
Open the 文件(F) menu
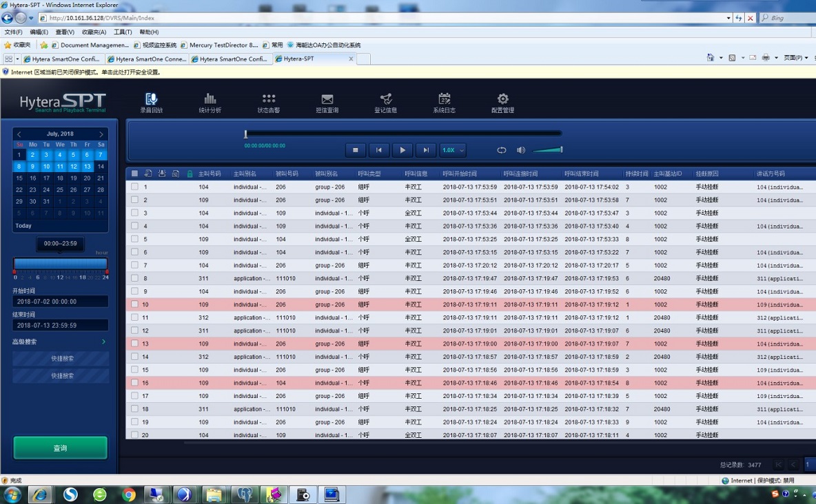pyautogui.click(x=13, y=32)
